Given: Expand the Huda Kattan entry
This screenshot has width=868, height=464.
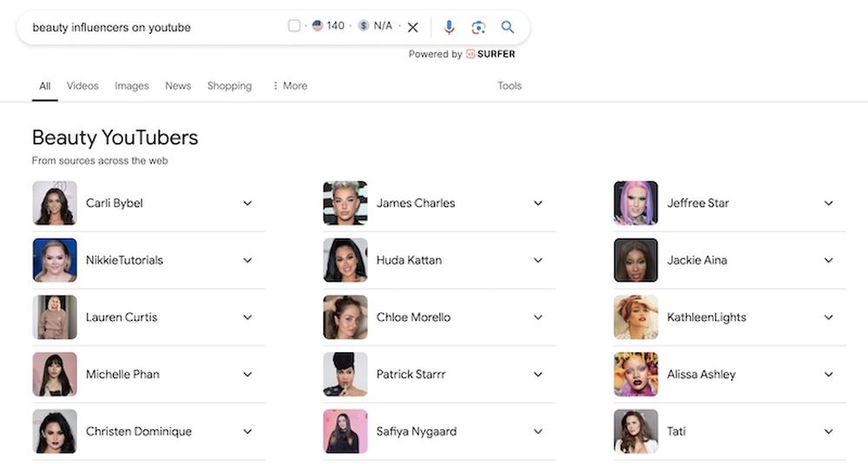Looking at the screenshot, I should pyautogui.click(x=538, y=260).
